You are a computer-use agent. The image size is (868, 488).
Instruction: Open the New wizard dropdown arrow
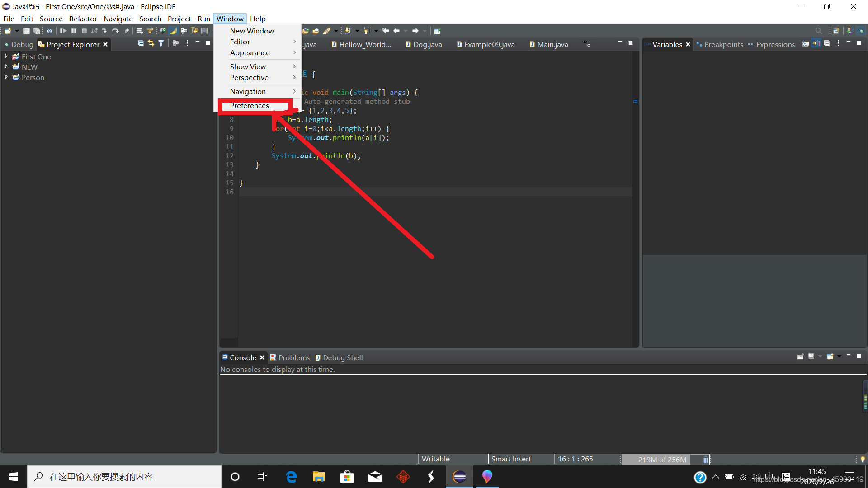pos(17,31)
